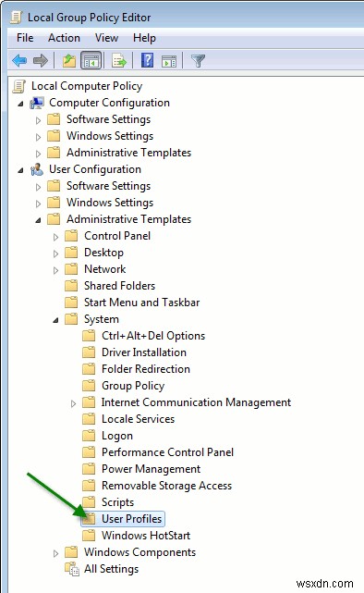Click the Export List toolbar icon
Image resolution: width=364 pixels, height=593 pixels.
119,60
